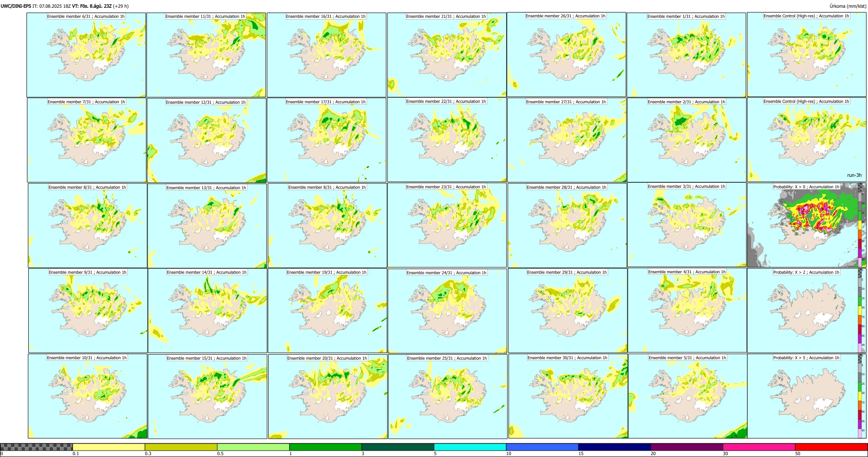Select the green 1–3 legend swatch

click(x=325, y=447)
